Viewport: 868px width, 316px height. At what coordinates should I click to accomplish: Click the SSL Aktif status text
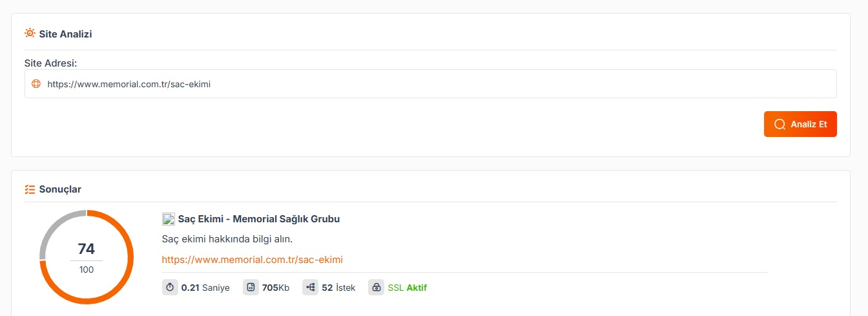click(x=407, y=288)
